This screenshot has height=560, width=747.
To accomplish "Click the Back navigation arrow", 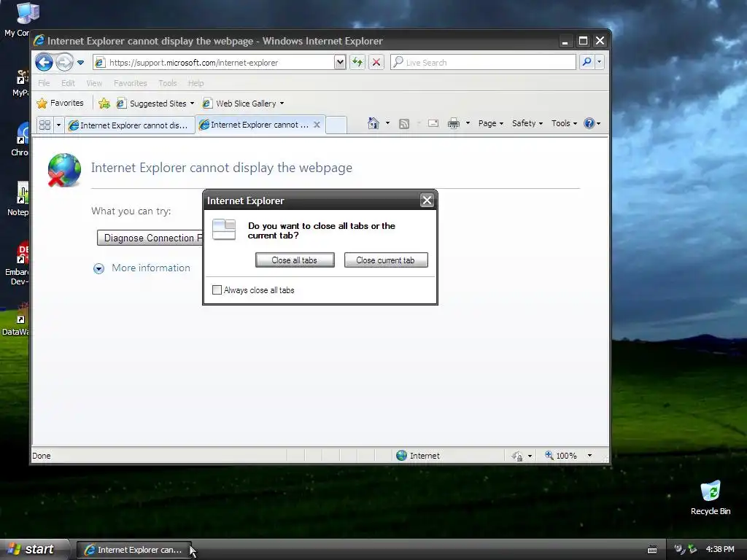I will click(44, 63).
